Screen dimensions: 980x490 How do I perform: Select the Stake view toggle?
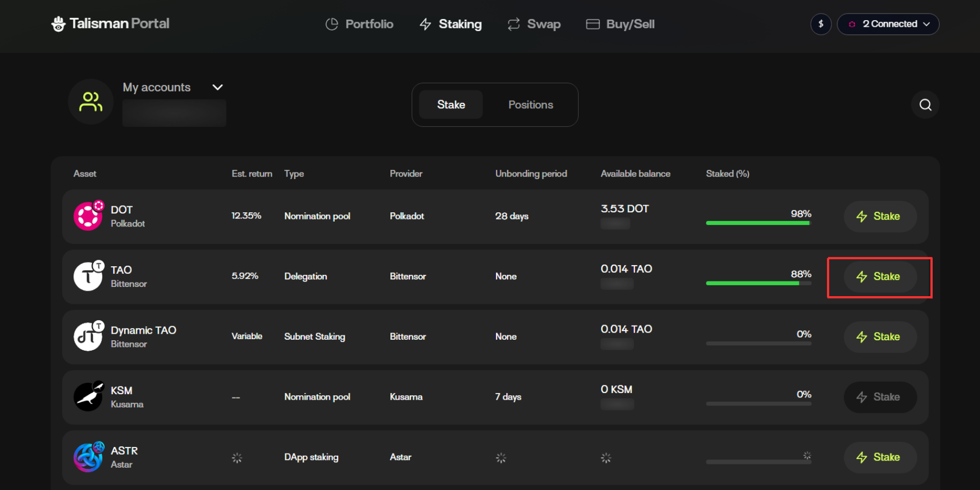point(451,105)
